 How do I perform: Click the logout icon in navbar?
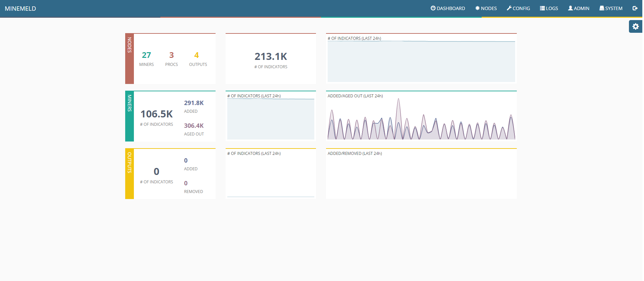[x=635, y=8]
